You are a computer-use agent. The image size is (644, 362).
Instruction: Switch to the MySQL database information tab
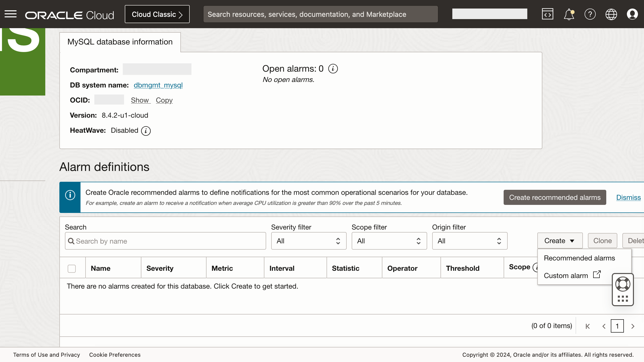point(120,42)
